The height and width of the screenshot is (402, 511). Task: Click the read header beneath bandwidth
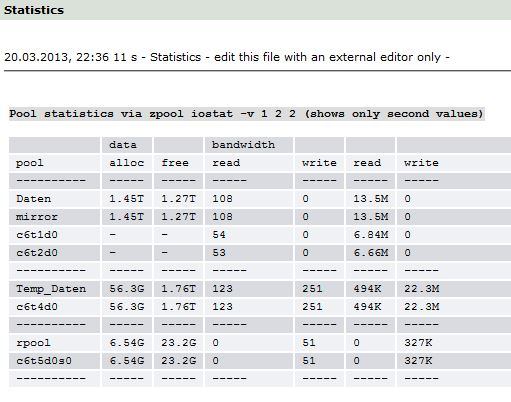226,163
